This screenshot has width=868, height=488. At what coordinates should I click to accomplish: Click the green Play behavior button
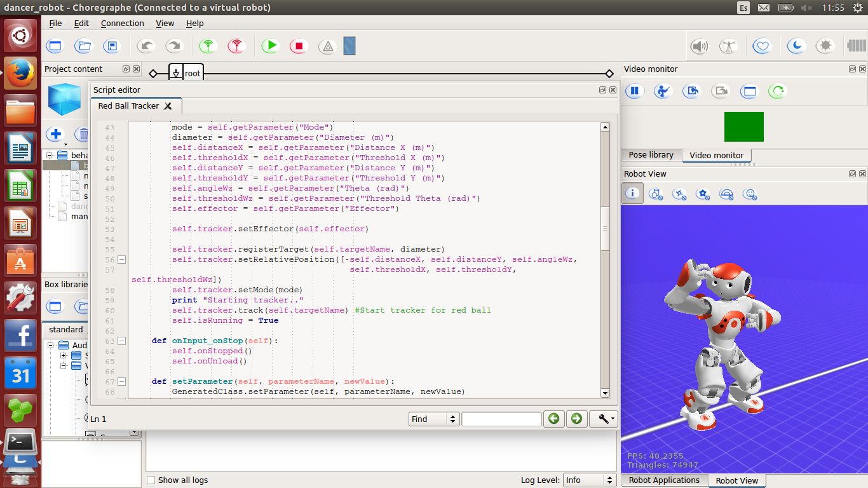click(271, 46)
